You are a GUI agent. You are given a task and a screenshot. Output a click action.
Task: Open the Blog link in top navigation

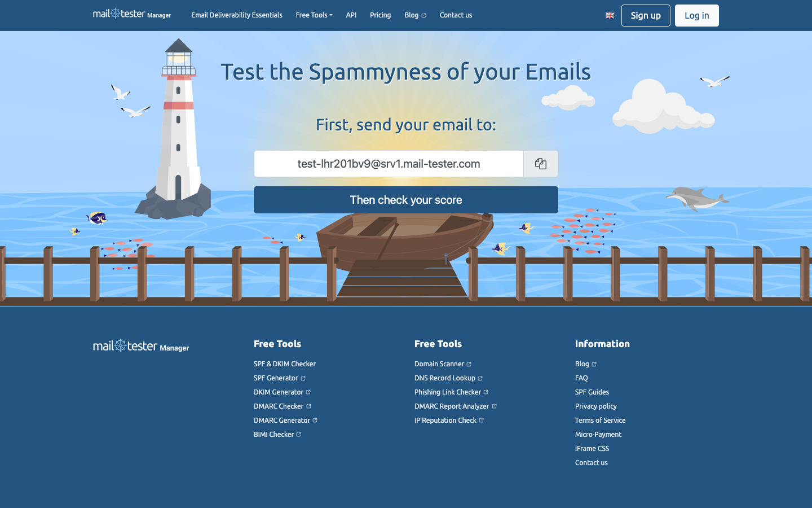tap(415, 15)
